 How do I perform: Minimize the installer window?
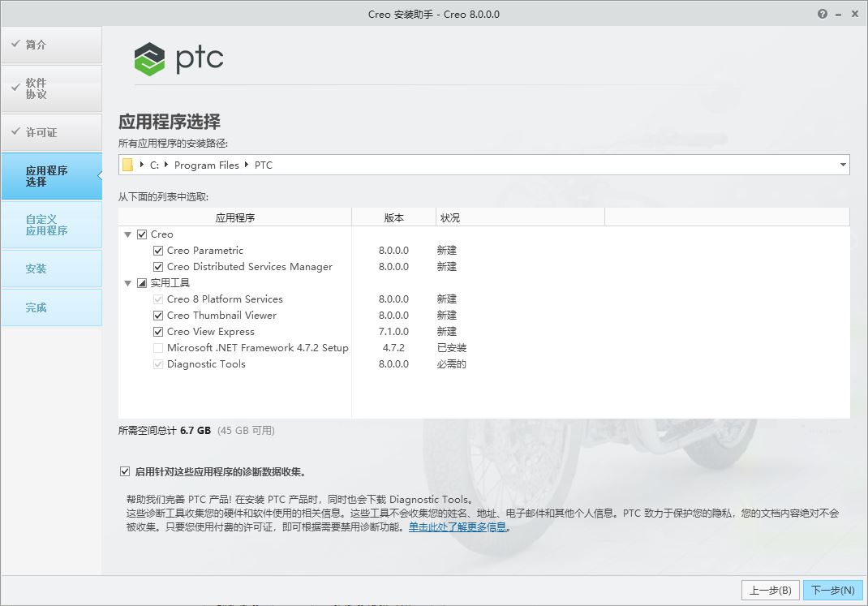(x=839, y=15)
